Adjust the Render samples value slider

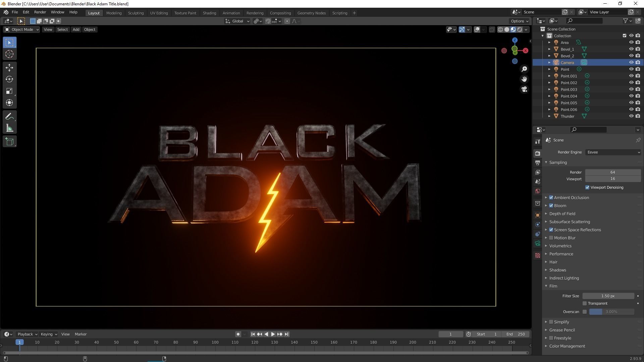(612, 172)
